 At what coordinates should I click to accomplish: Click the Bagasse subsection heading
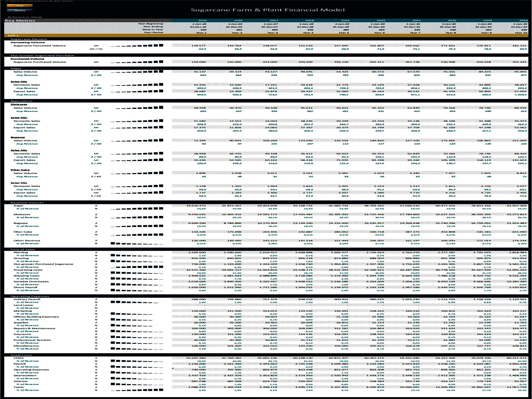point(18,137)
